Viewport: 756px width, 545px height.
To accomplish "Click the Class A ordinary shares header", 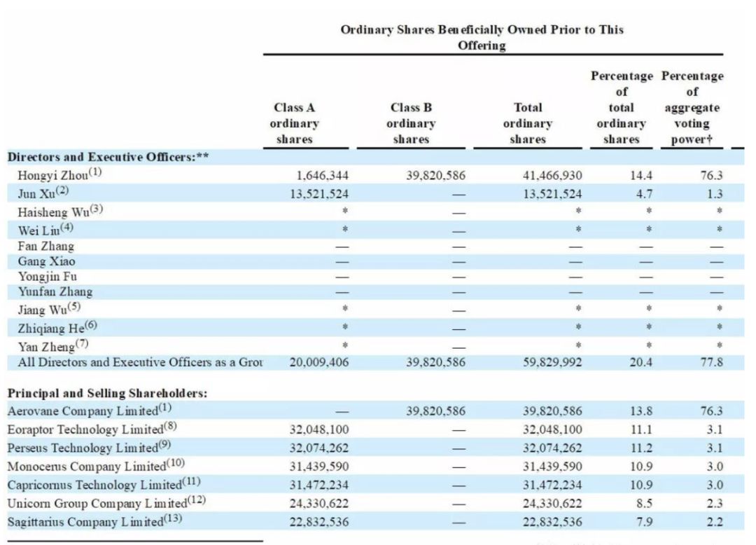I will point(294,123).
